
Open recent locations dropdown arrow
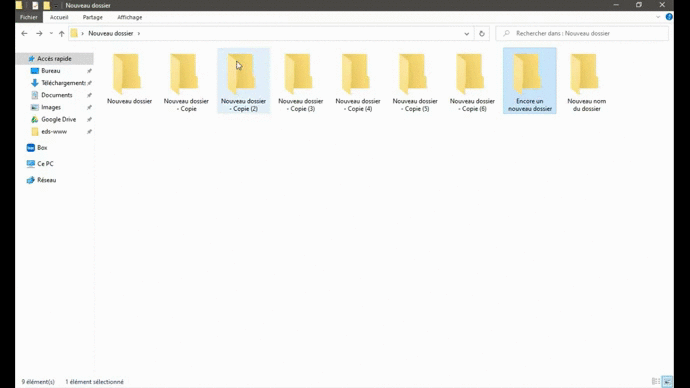[51, 33]
